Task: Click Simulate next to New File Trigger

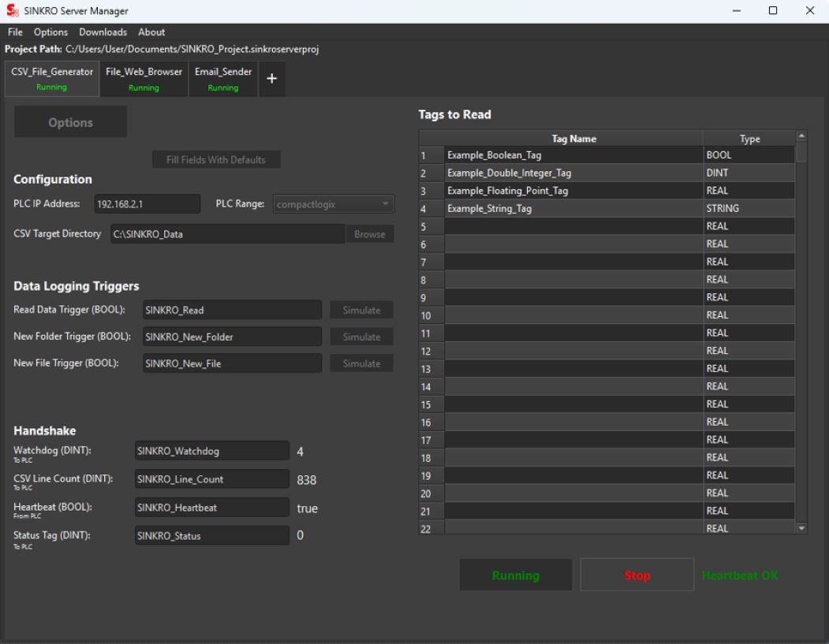Action: (362, 363)
